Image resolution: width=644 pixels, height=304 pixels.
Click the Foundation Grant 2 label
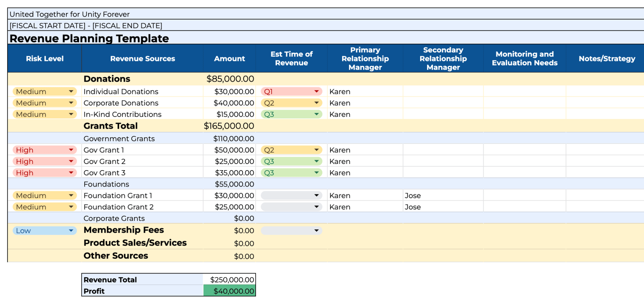tap(118, 207)
